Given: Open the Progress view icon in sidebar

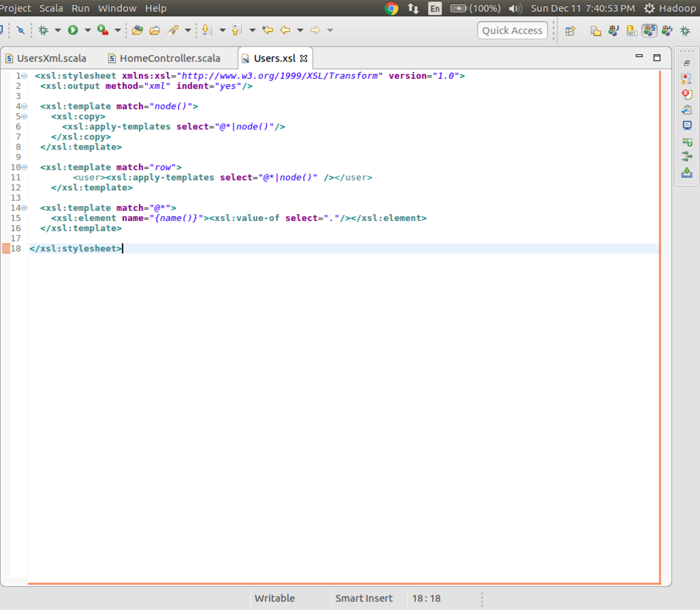Looking at the screenshot, I should point(687,142).
